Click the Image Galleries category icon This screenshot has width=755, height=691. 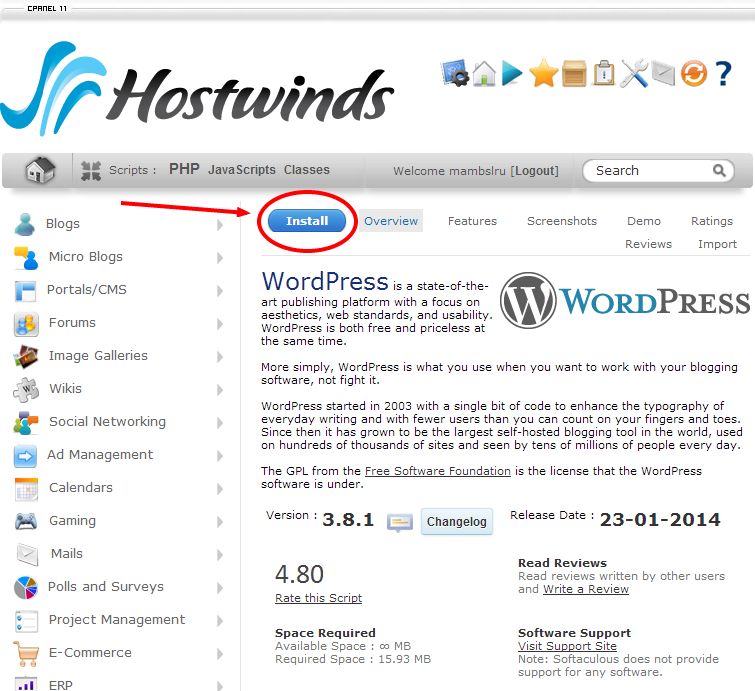point(26,356)
